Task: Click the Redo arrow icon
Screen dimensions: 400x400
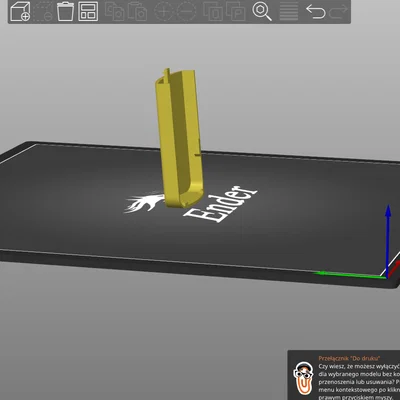Action: [338, 11]
